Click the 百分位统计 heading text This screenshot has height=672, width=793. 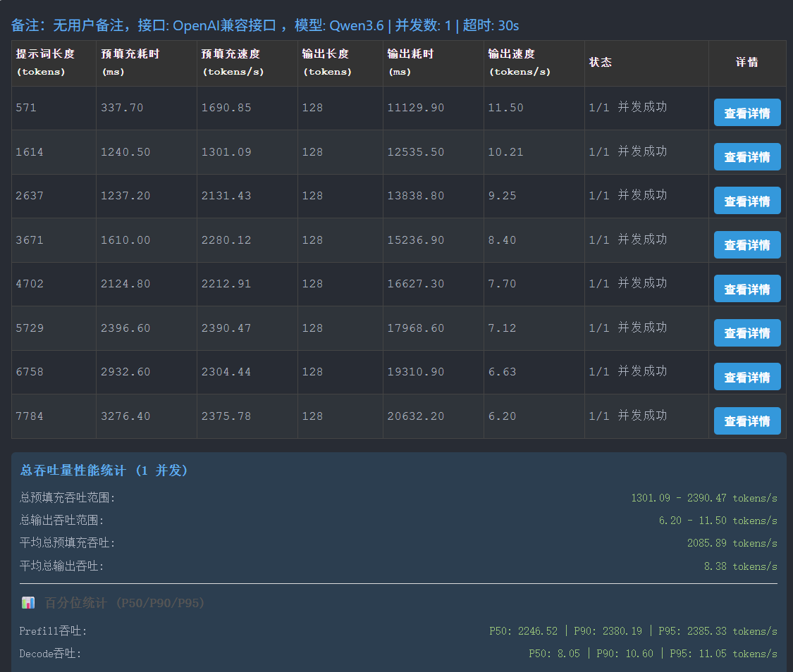pyautogui.click(x=124, y=603)
